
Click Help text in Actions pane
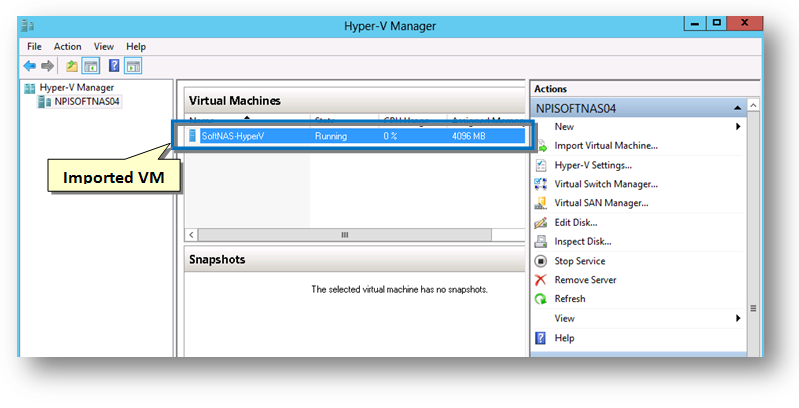coord(564,338)
